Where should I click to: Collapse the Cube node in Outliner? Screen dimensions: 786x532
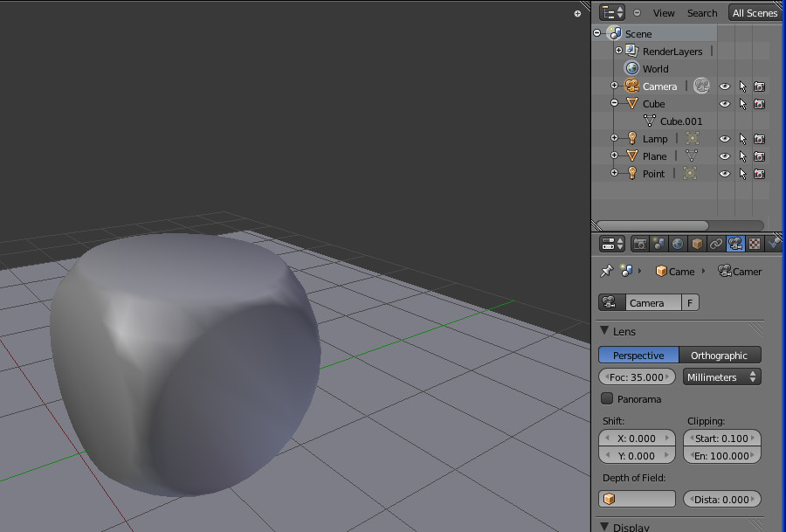point(615,103)
